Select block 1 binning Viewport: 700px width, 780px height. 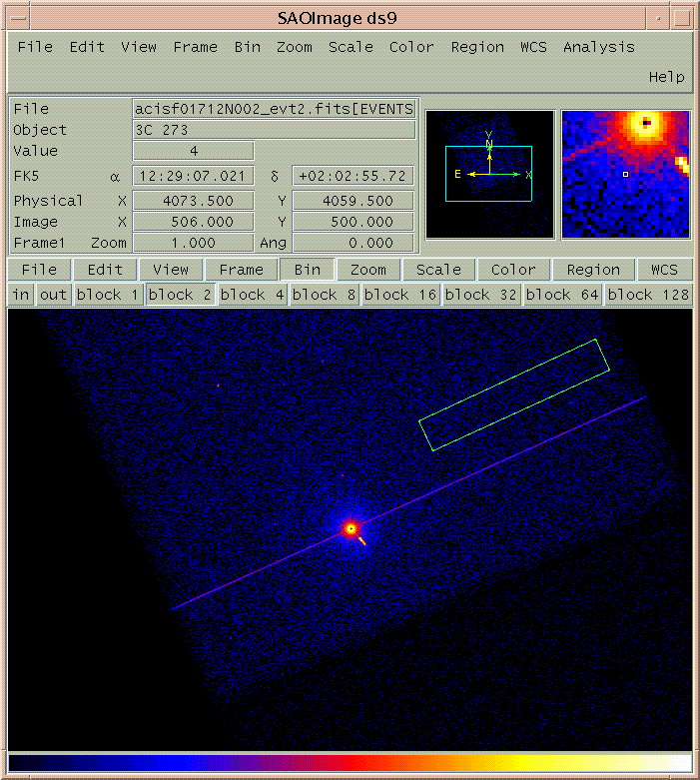(x=107, y=295)
